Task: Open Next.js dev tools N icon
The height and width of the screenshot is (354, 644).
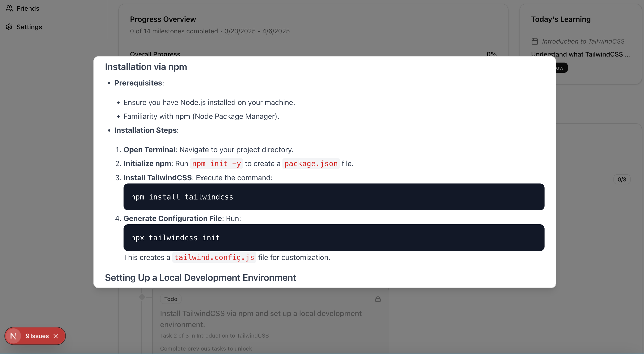Action: 13,336
